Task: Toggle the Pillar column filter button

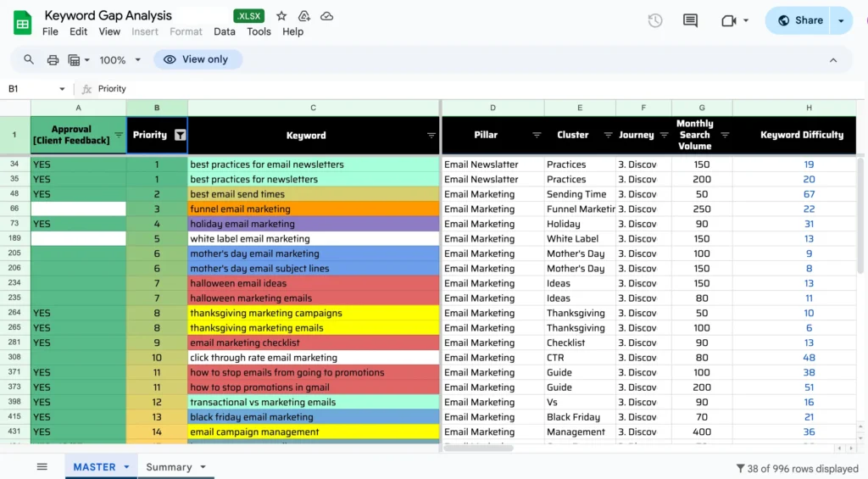Action: click(x=536, y=136)
